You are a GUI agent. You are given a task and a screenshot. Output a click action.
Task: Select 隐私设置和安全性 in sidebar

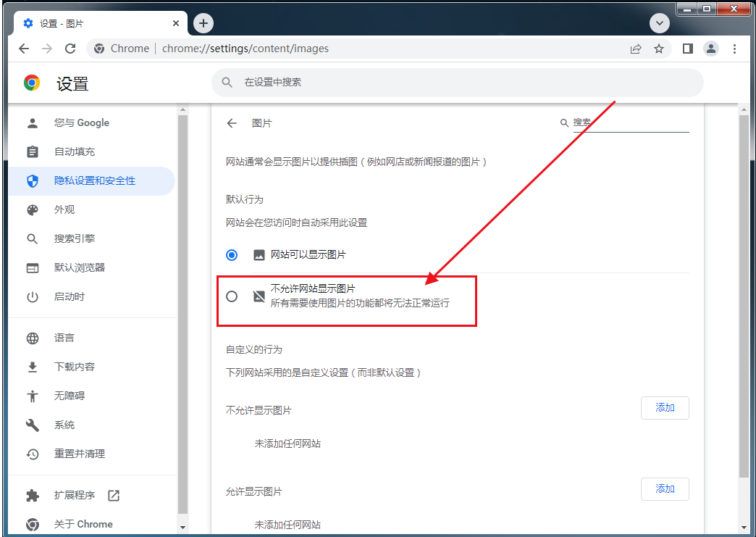pyautogui.click(x=92, y=181)
